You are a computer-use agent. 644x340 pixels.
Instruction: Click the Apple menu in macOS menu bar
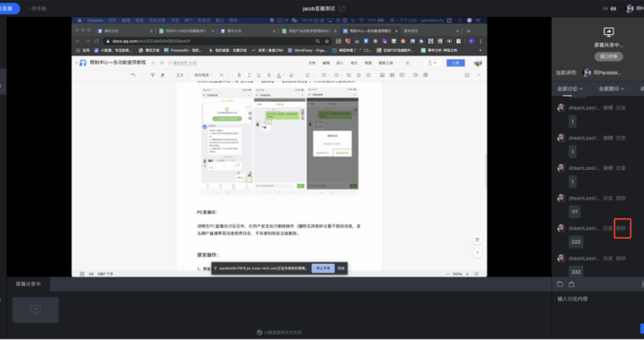point(80,20)
